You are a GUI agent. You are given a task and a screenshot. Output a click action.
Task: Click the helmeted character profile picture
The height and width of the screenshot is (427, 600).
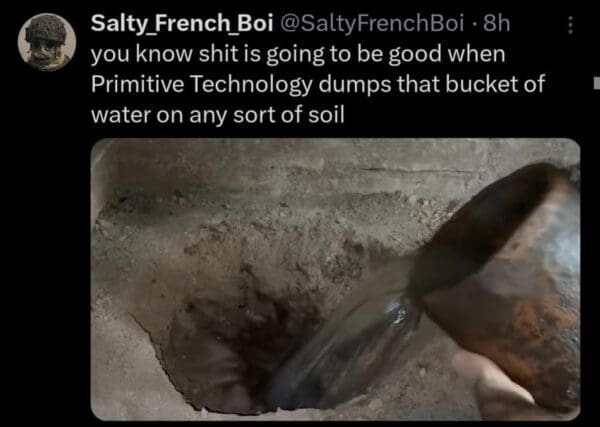[47, 42]
